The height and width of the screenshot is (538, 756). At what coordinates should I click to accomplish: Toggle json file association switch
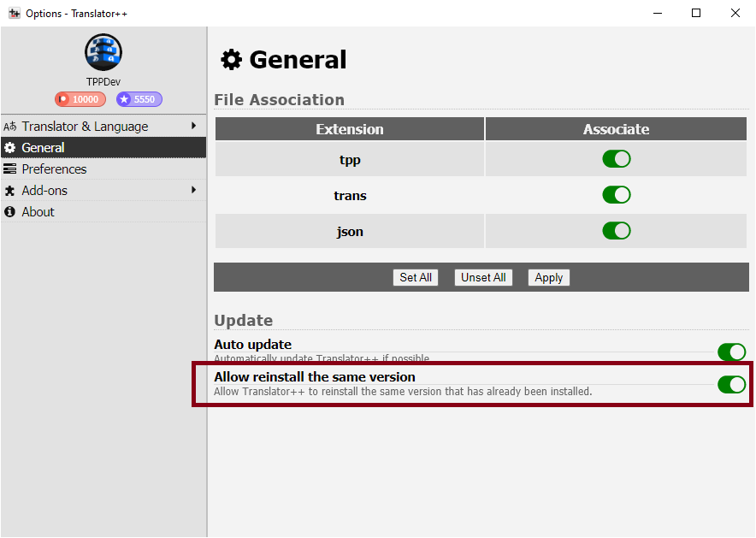617,231
